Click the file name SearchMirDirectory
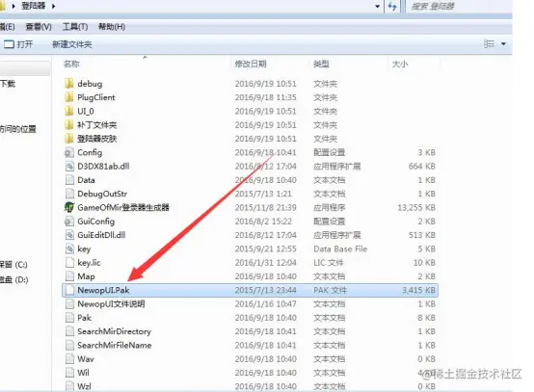Image resolution: width=534 pixels, height=392 pixels. click(x=114, y=331)
